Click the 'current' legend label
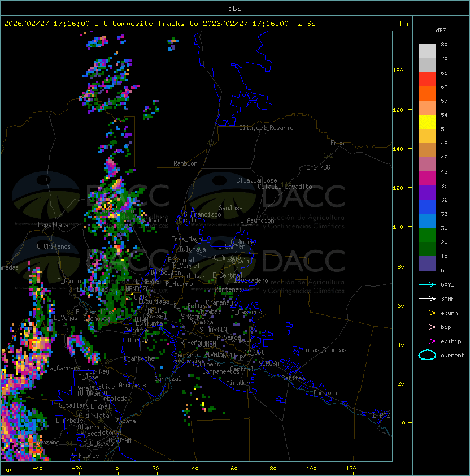 [x=452, y=356]
